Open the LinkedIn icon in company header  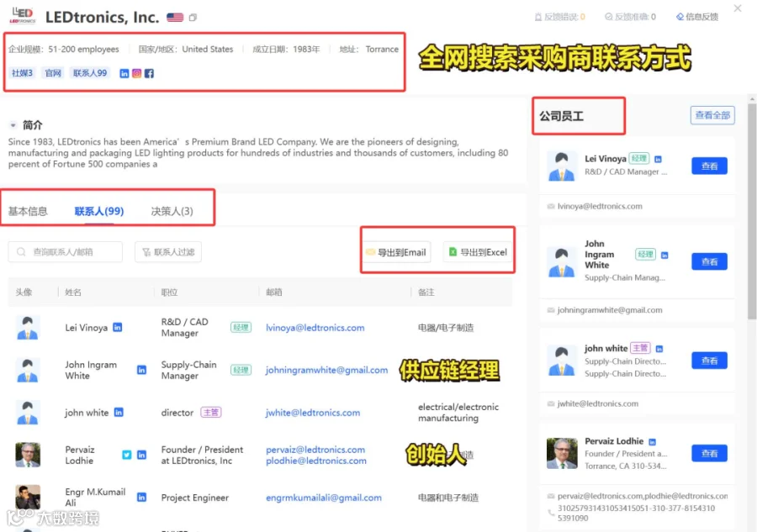[124, 73]
